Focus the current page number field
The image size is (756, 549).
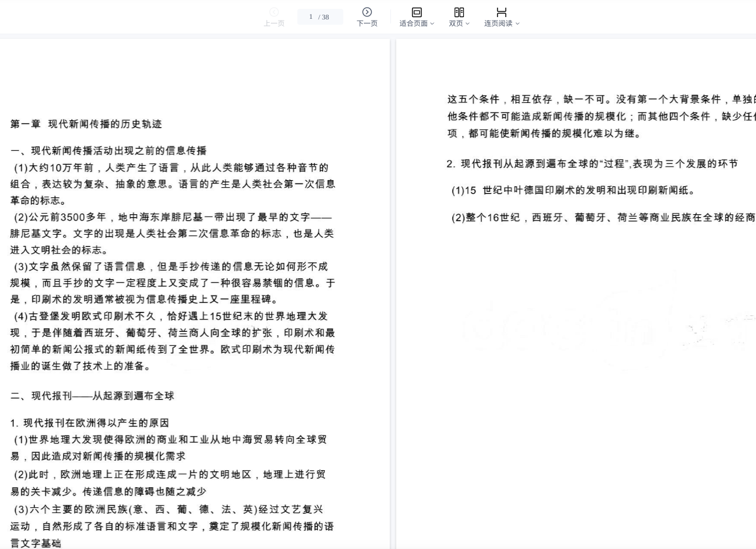[311, 17]
